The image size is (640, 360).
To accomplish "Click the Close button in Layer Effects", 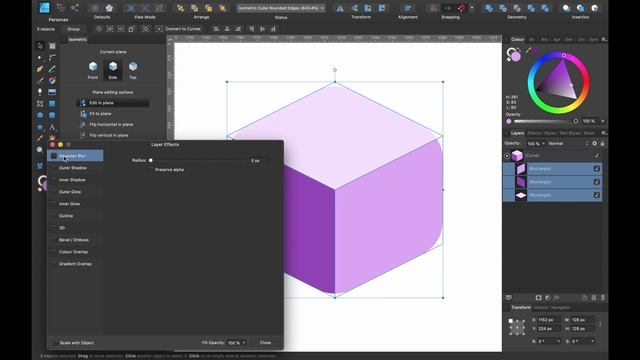I will click(265, 343).
